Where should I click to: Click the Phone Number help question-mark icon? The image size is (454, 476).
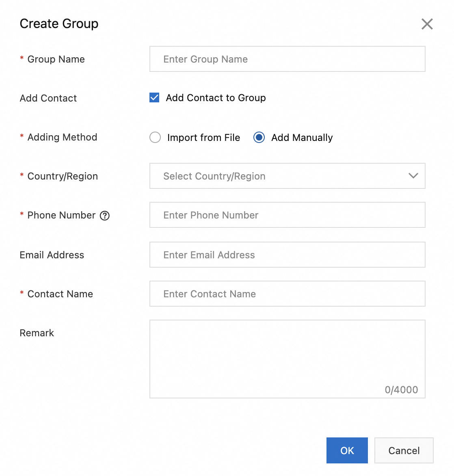(105, 216)
